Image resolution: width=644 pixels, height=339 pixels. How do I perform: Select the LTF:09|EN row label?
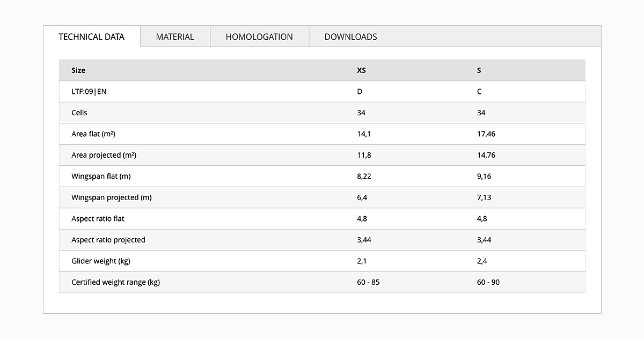[89, 92]
